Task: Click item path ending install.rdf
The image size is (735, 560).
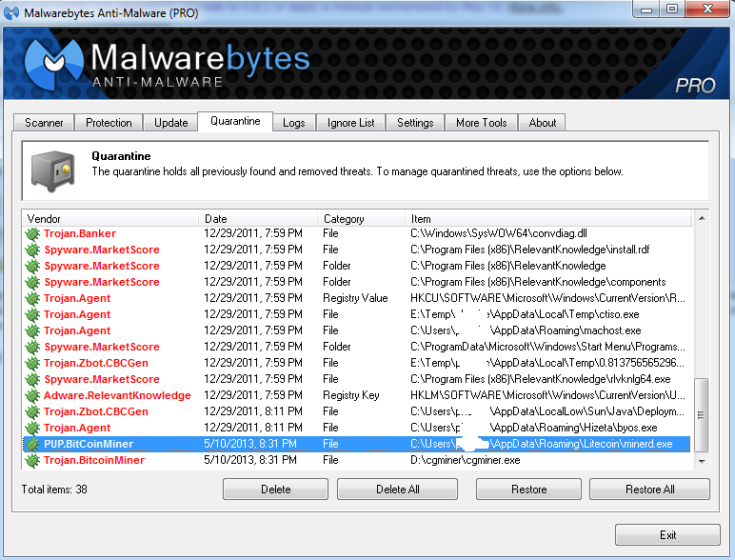Action: pos(530,250)
